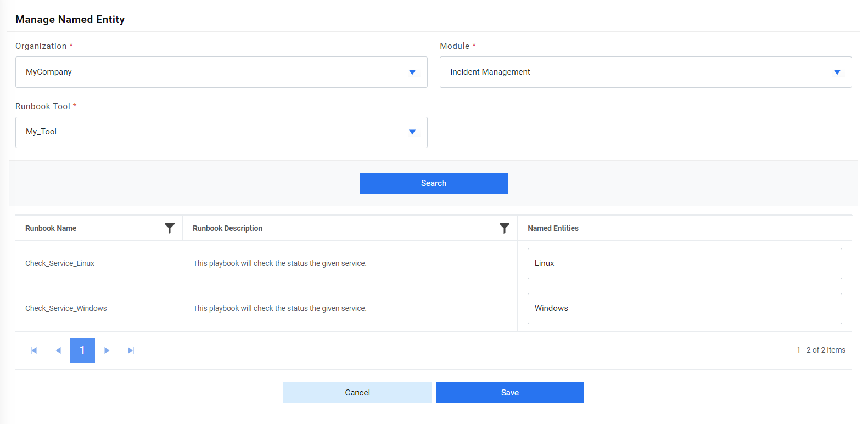Image resolution: width=868 pixels, height=424 pixels.
Task: Go to first page of results
Action: (x=33, y=350)
